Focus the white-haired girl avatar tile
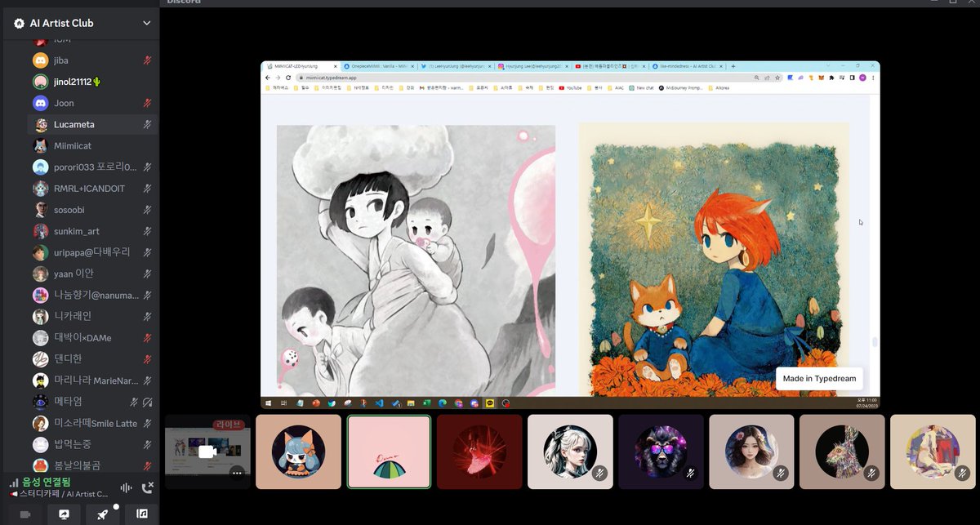The height and width of the screenshot is (525, 980). click(x=570, y=452)
